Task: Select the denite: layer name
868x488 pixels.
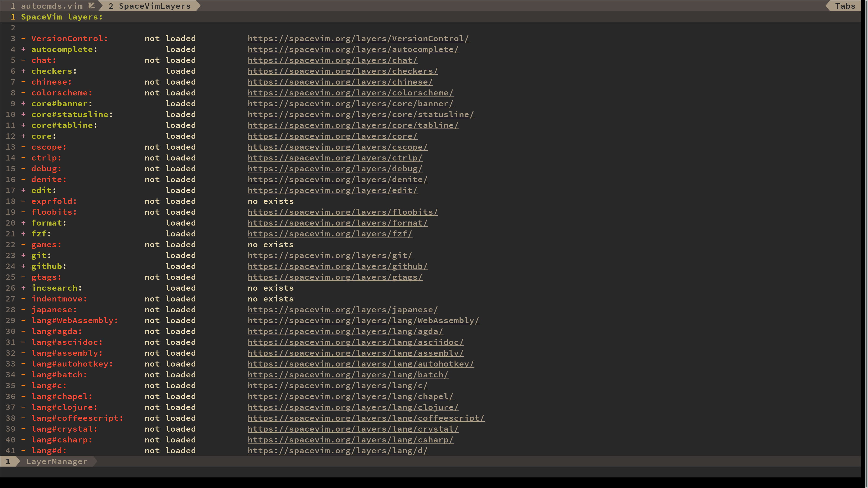Action: point(49,179)
